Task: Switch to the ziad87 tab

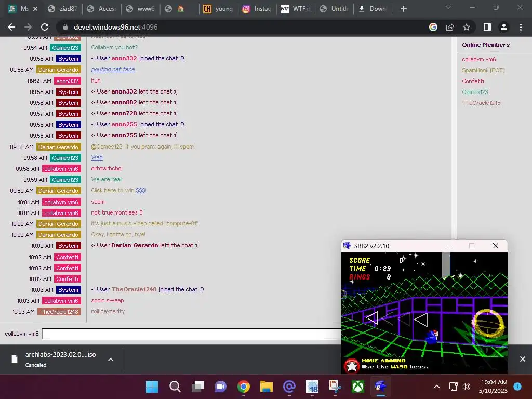Action: point(63,9)
